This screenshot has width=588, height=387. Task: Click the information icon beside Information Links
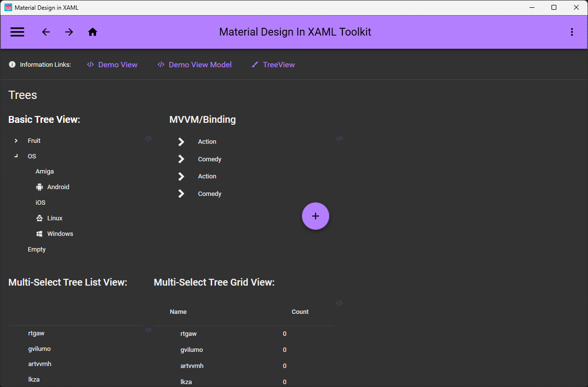point(12,64)
